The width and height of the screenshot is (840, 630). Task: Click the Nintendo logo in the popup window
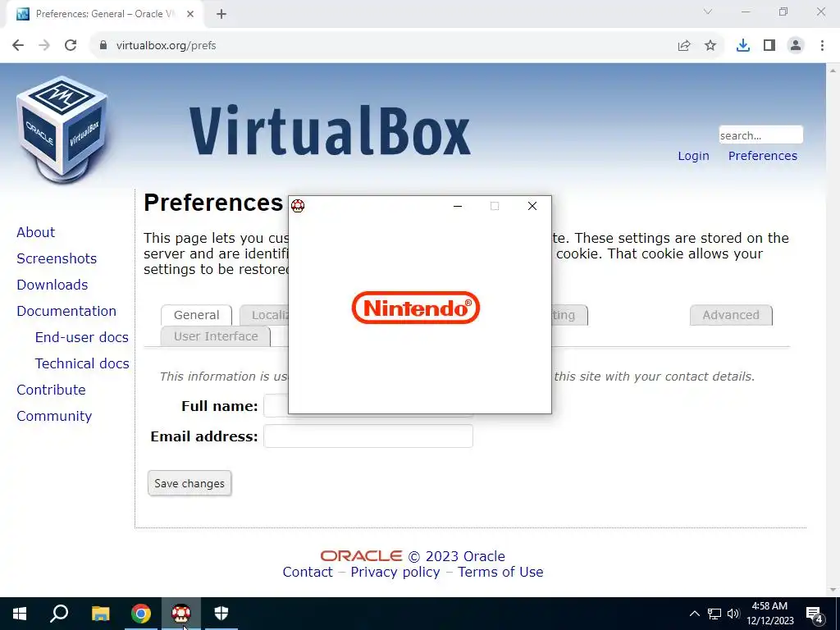click(416, 308)
